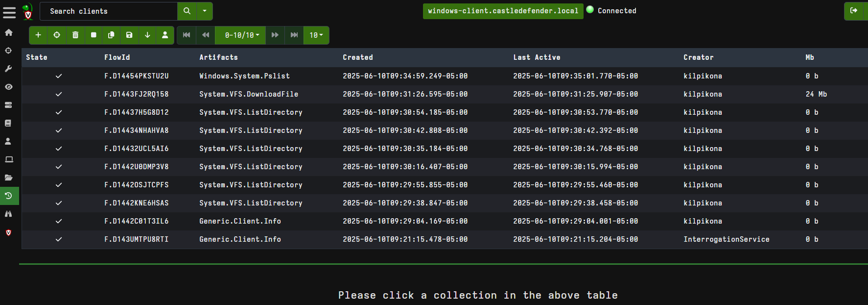Click the 24 Mb size cell
Viewport: 868px width, 305px height.
(x=816, y=94)
